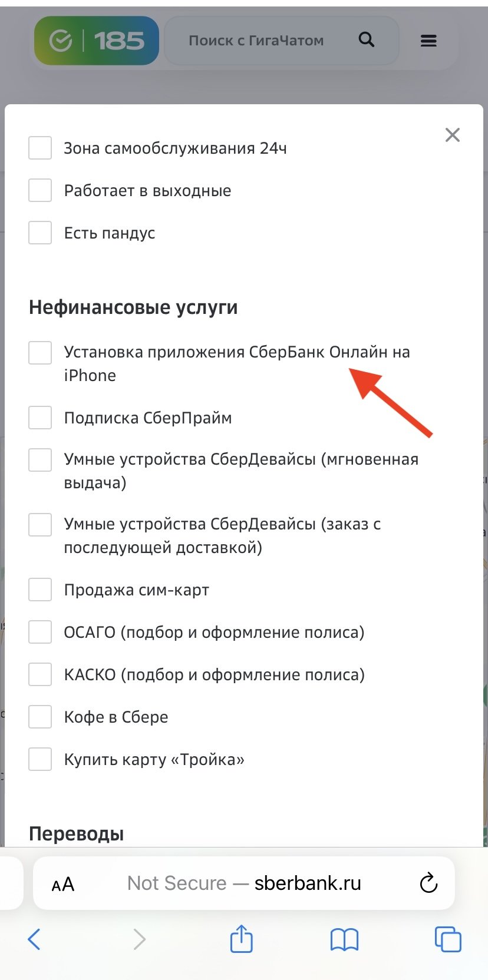The height and width of the screenshot is (980, 488).
Task: Tap the Поиск с ГигаЧатом search field
Action: (282, 41)
